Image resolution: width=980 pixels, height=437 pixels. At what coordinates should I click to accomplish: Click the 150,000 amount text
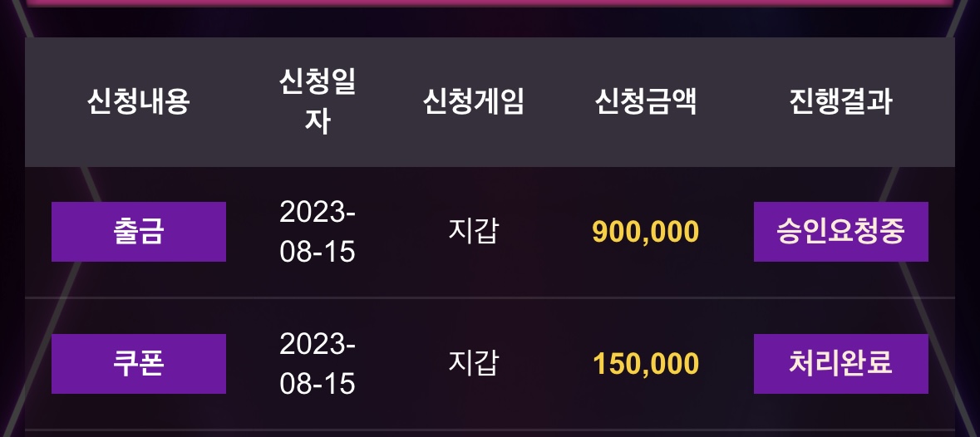click(646, 365)
